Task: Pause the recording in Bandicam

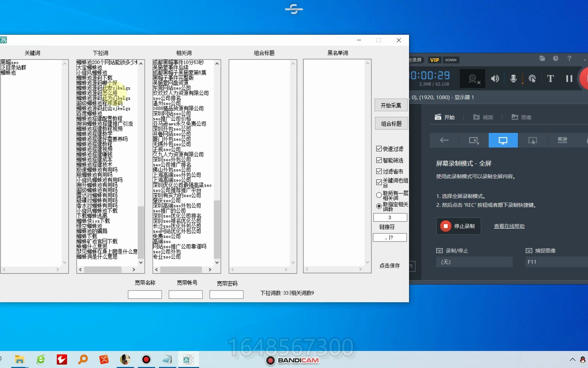Action: coord(569,79)
